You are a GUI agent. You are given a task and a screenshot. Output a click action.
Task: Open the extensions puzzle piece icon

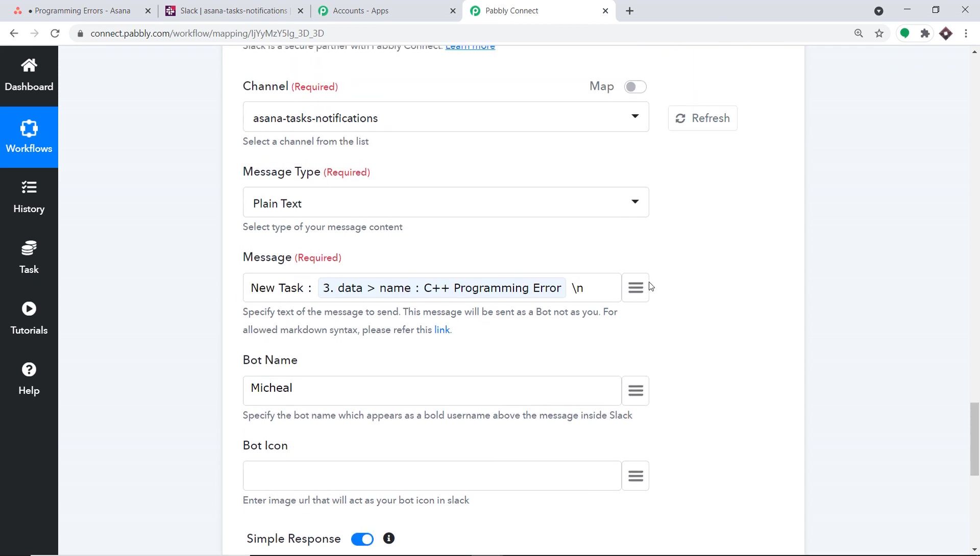(925, 34)
